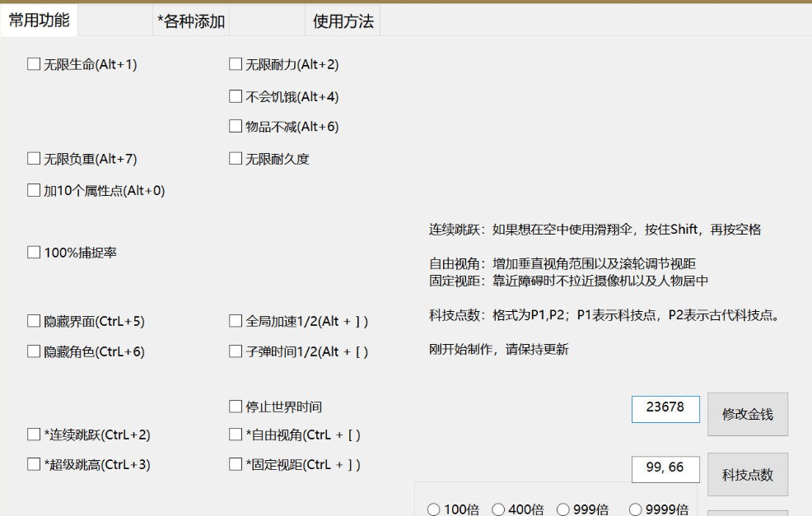This screenshot has height=516, width=812.
Task: Tick the 物品不减(Alt+6) checkbox
Action: click(x=236, y=126)
